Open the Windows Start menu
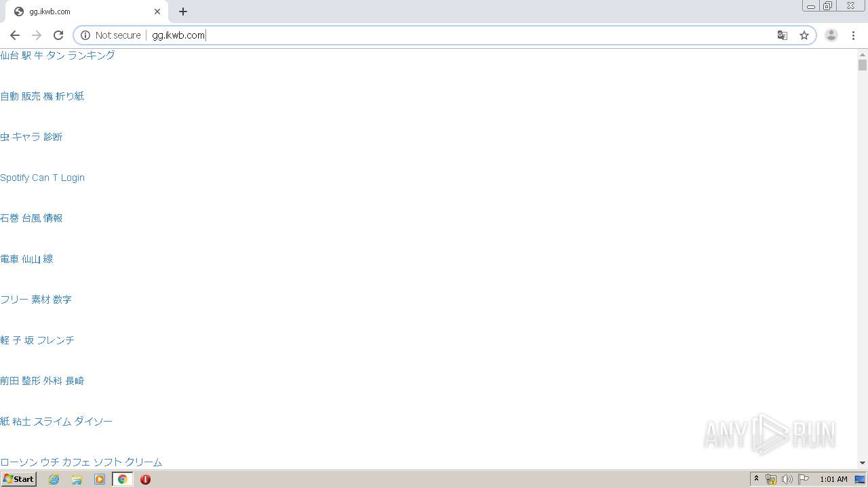 pyautogui.click(x=18, y=479)
